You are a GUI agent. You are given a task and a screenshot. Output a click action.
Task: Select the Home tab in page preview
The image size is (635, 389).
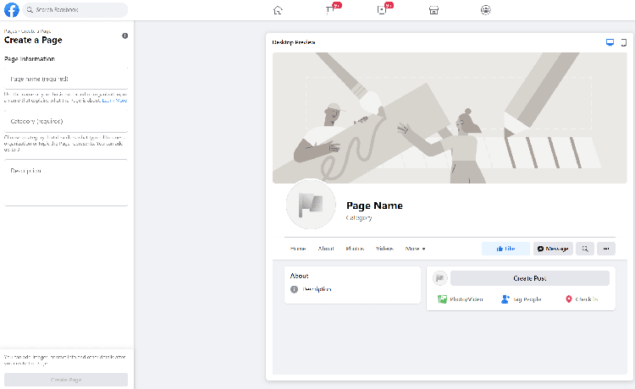pos(298,249)
